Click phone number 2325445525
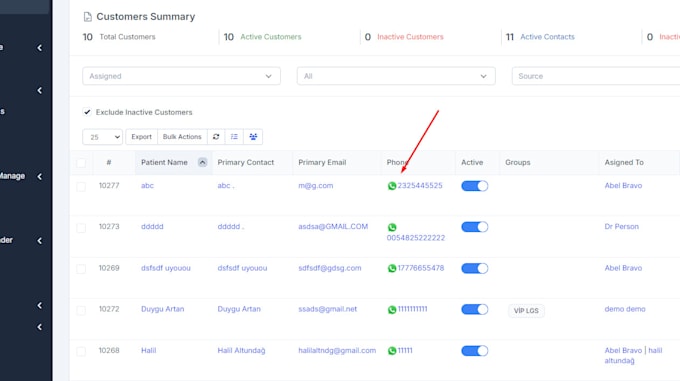Screen dimensions: 680x381 click(x=420, y=186)
